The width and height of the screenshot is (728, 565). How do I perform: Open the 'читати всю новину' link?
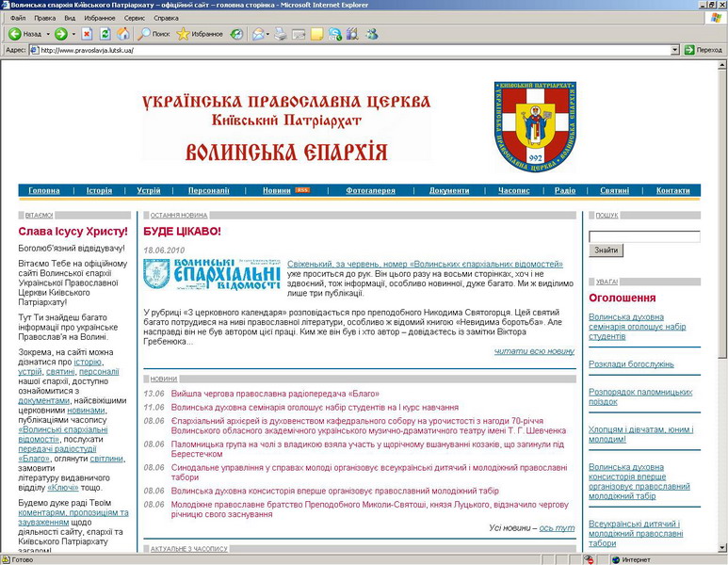[x=534, y=351]
